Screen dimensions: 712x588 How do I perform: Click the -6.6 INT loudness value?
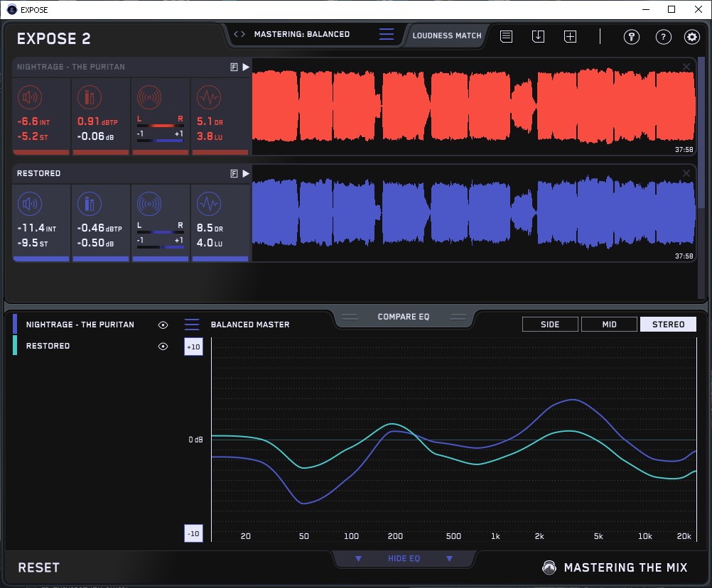click(x=33, y=121)
